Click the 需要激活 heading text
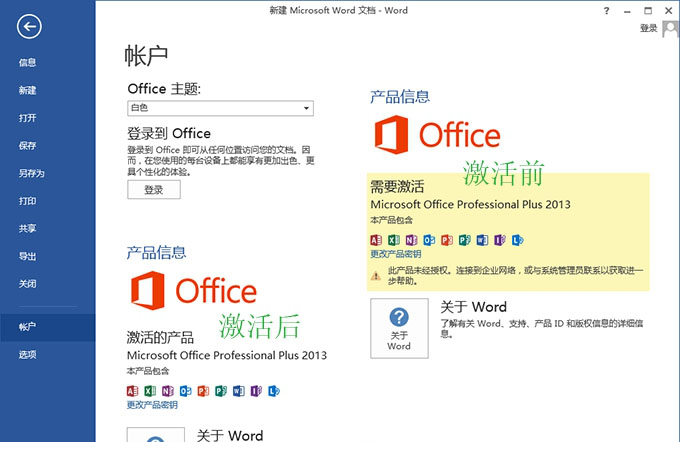The width and height of the screenshot is (680, 459). click(x=397, y=187)
